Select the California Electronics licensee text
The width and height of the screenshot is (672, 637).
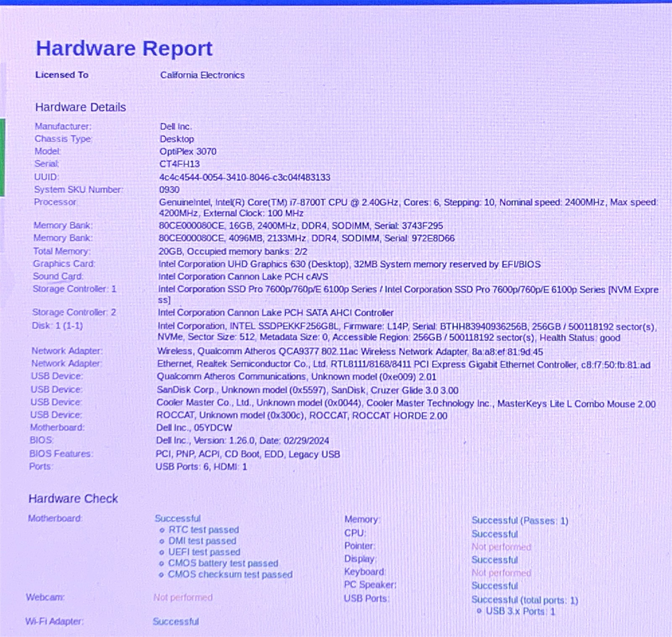click(x=202, y=75)
